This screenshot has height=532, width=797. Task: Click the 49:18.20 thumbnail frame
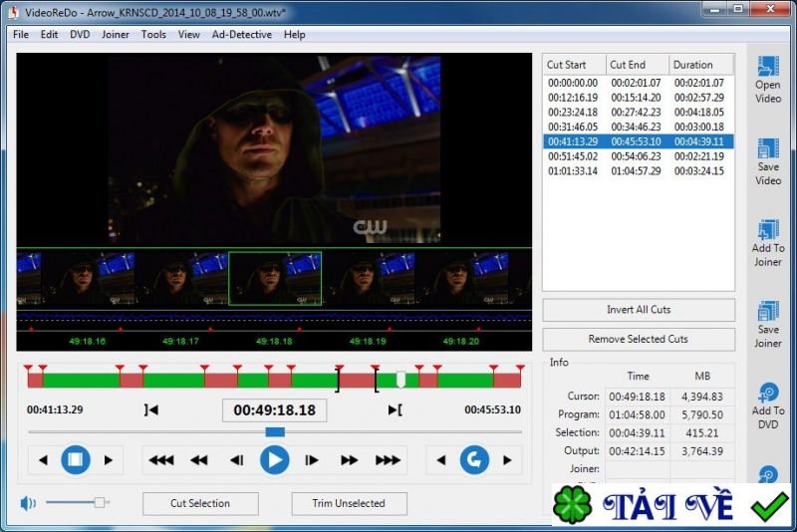461,278
